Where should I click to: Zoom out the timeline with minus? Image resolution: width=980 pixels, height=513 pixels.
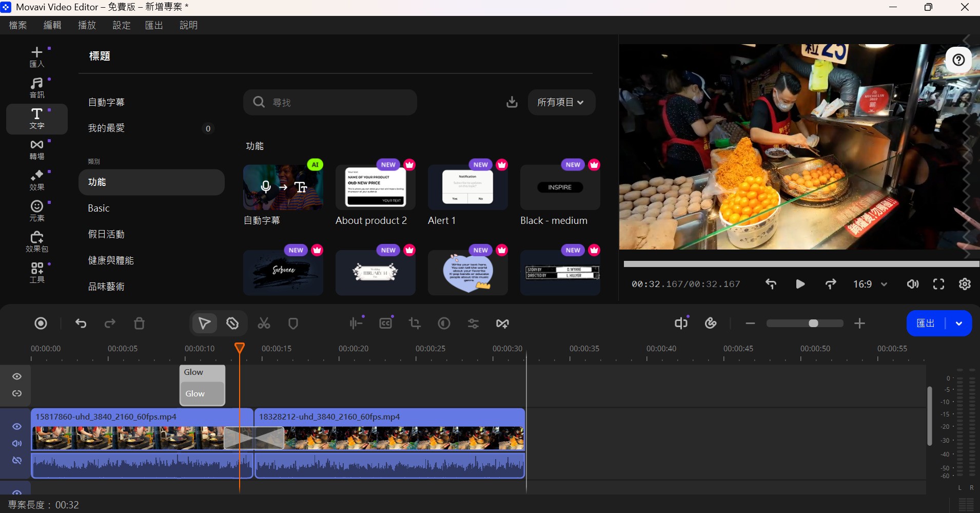(x=750, y=323)
